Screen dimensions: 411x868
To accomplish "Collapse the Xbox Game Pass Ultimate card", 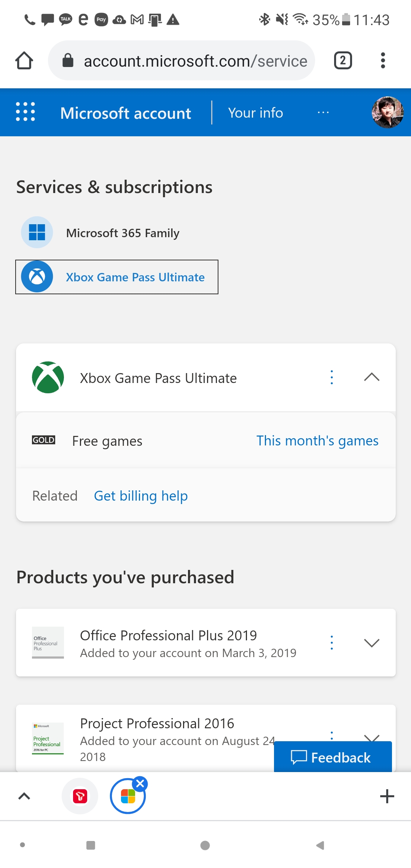I will click(371, 377).
